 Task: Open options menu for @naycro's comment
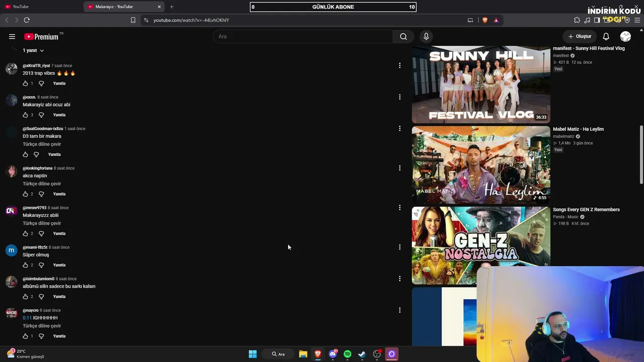point(399,310)
